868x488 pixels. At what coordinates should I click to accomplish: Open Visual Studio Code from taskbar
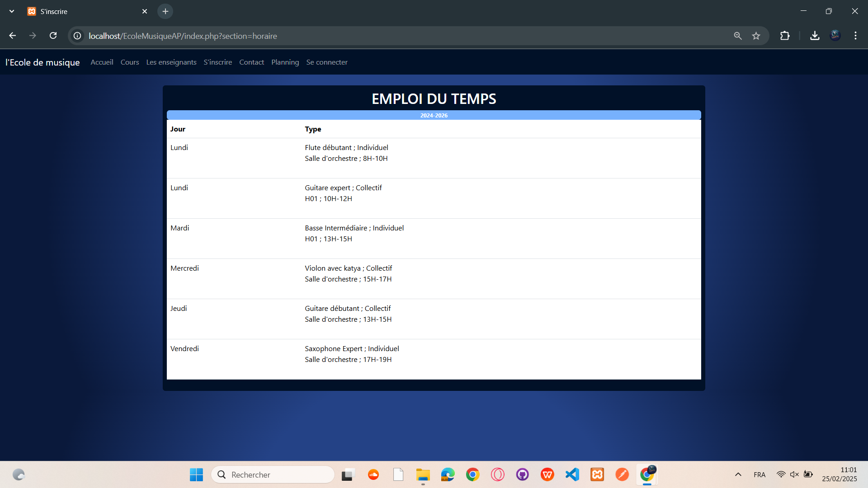pos(572,474)
